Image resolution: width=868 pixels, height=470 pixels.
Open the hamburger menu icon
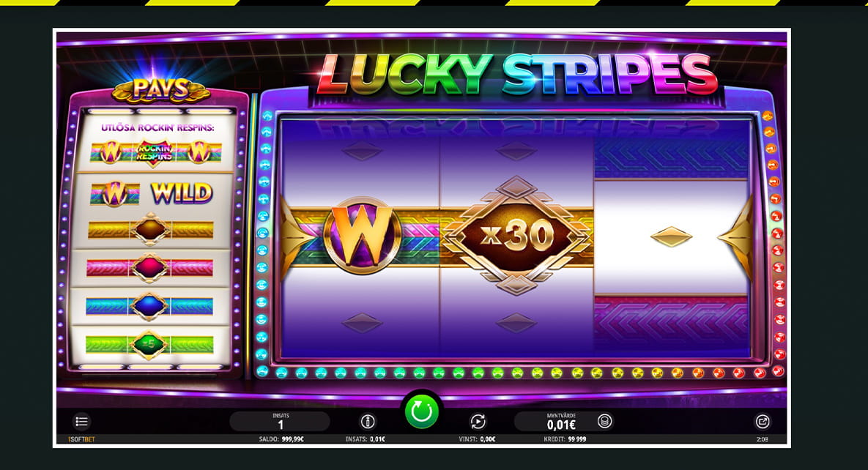81,422
